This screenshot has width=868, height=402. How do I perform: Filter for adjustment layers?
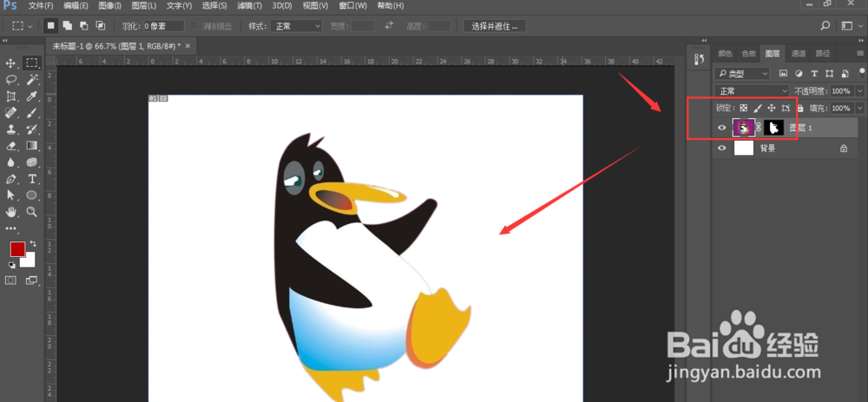point(799,73)
